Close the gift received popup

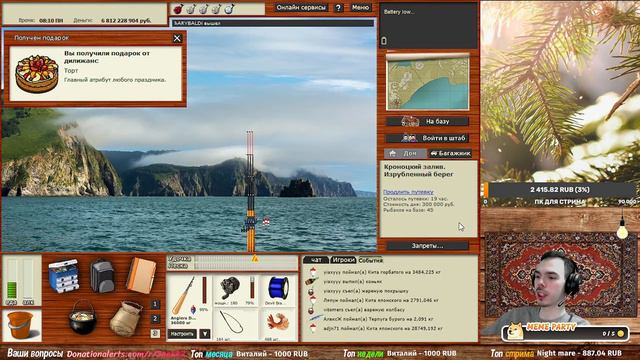tap(177, 38)
